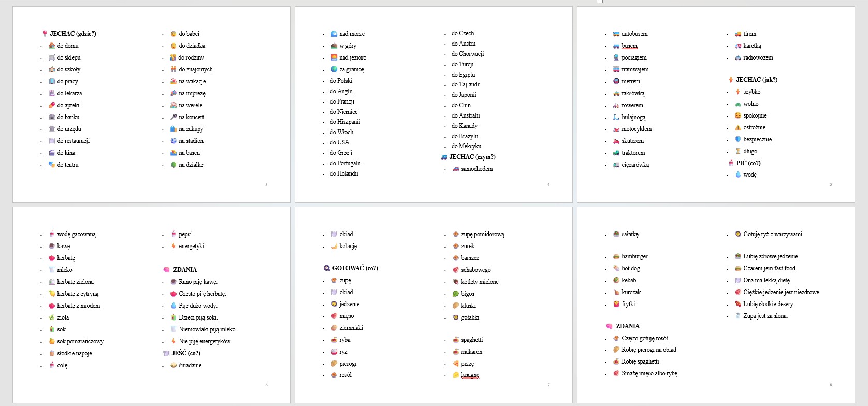Viewport: 868px width, 406px height.
Task: Click the pizza slice emoji beside "pizzę"
Action: 456,364
